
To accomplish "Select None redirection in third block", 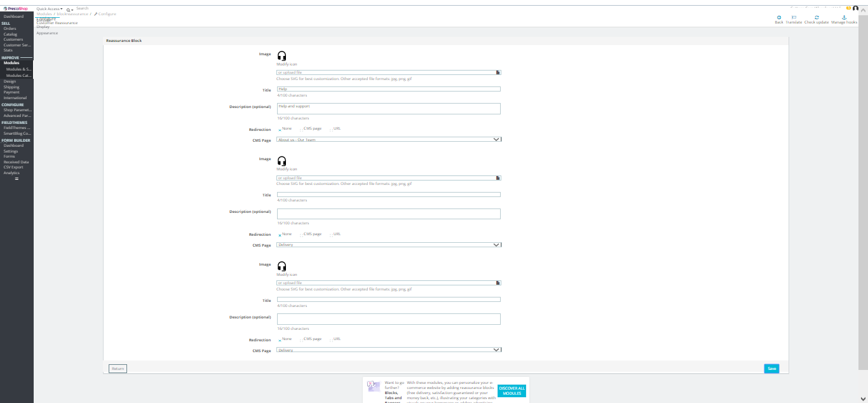I will click(280, 339).
